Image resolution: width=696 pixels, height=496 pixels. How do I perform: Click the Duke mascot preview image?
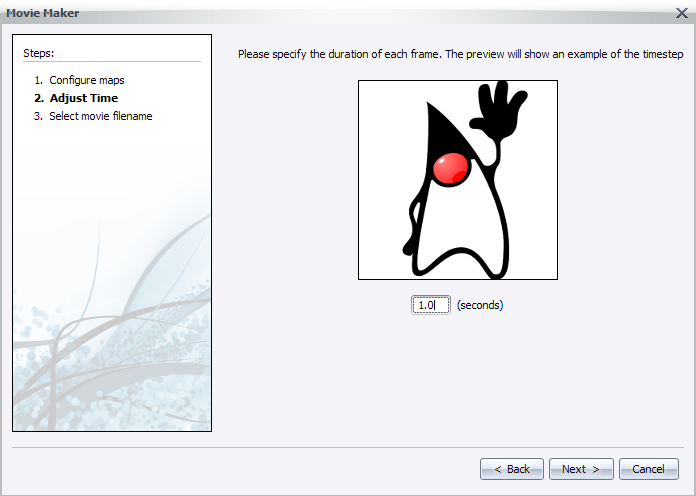[x=458, y=180]
